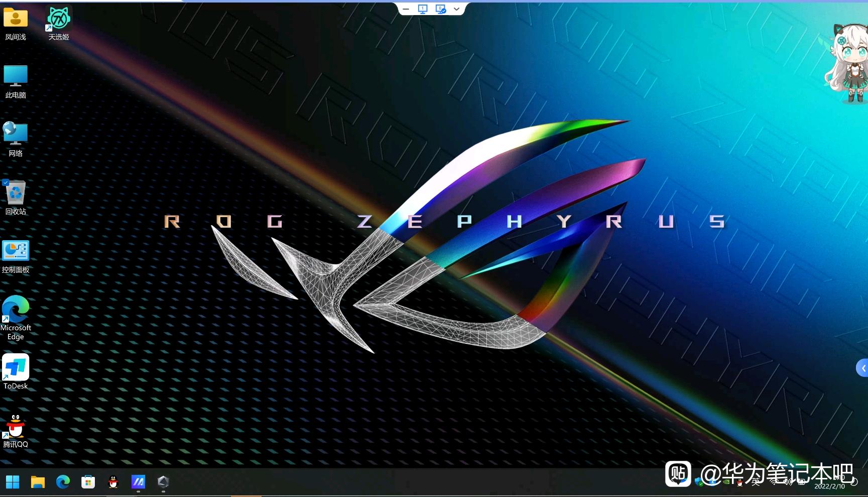Open the NVIDIA tray icon
Viewport: 868px width, 497px height.
click(x=726, y=481)
